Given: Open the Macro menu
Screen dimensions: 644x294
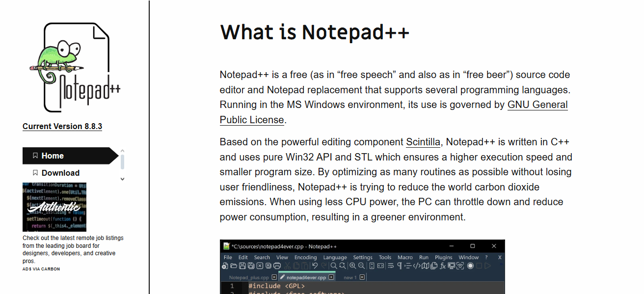Looking at the screenshot, I should (x=405, y=257).
